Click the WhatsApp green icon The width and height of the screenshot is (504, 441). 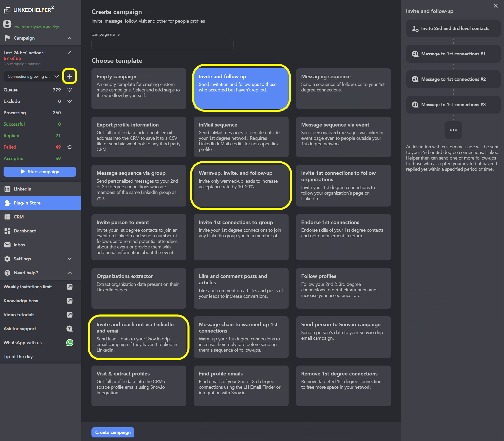click(70, 343)
